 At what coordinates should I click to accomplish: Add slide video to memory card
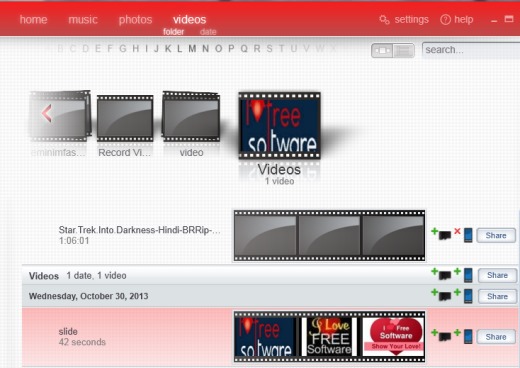pos(441,335)
